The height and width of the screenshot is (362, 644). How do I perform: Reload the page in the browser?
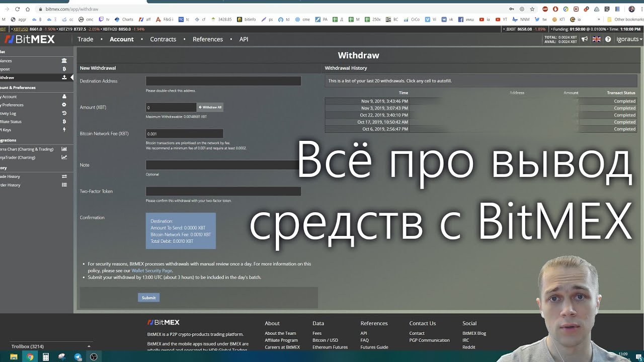pos(18,9)
